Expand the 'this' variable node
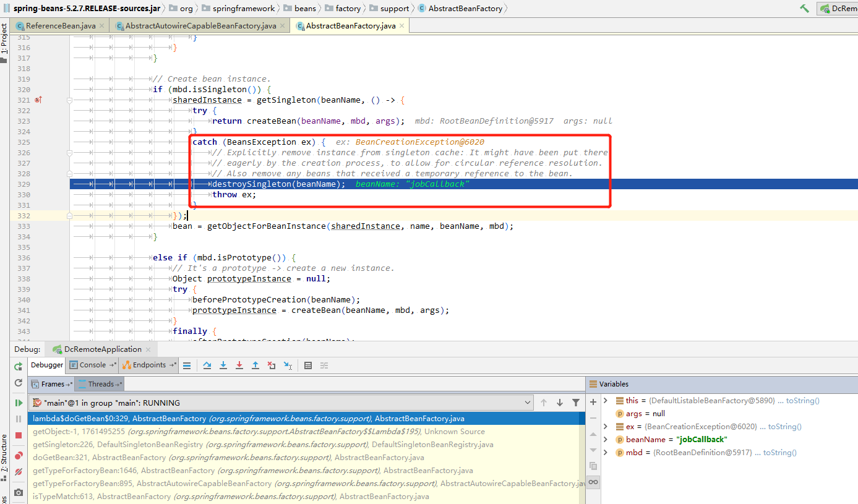The image size is (858, 504). click(606, 401)
